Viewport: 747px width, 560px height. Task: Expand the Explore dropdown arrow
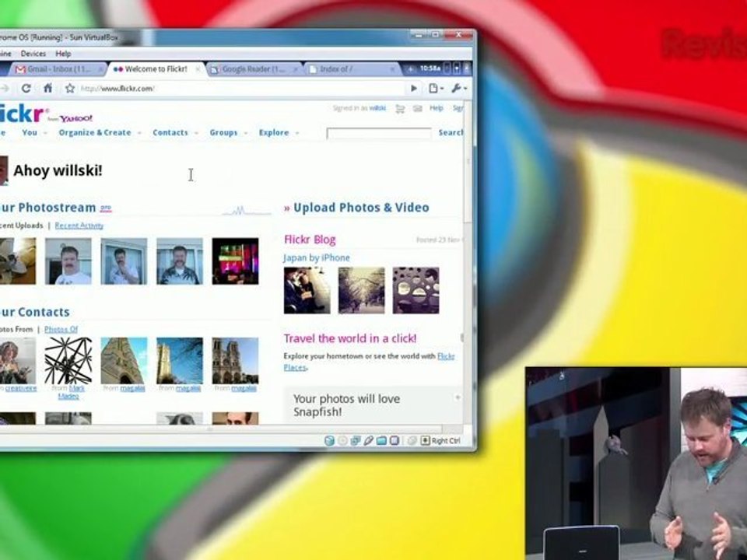(x=296, y=133)
